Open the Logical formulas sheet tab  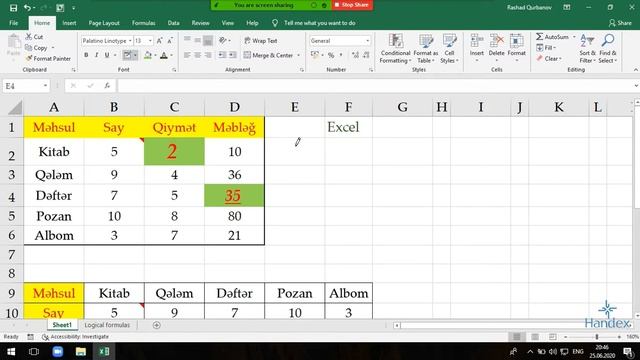[x=107, y=325]
